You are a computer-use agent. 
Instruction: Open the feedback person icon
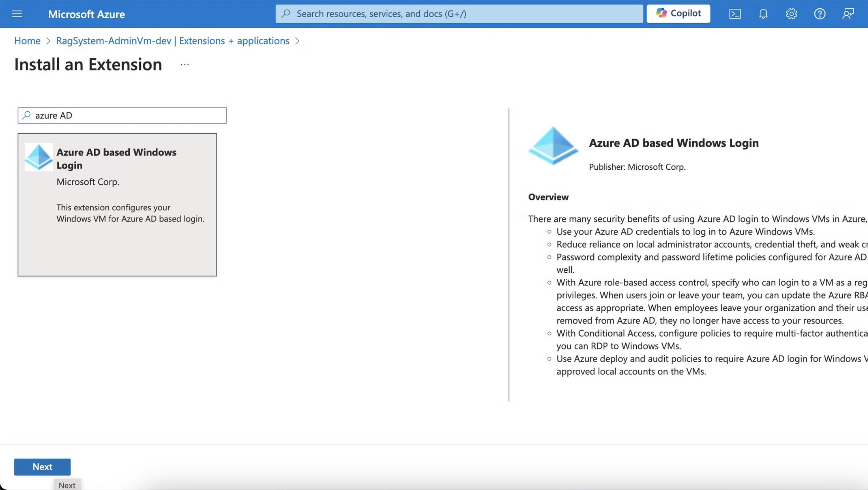click(848, 14)
